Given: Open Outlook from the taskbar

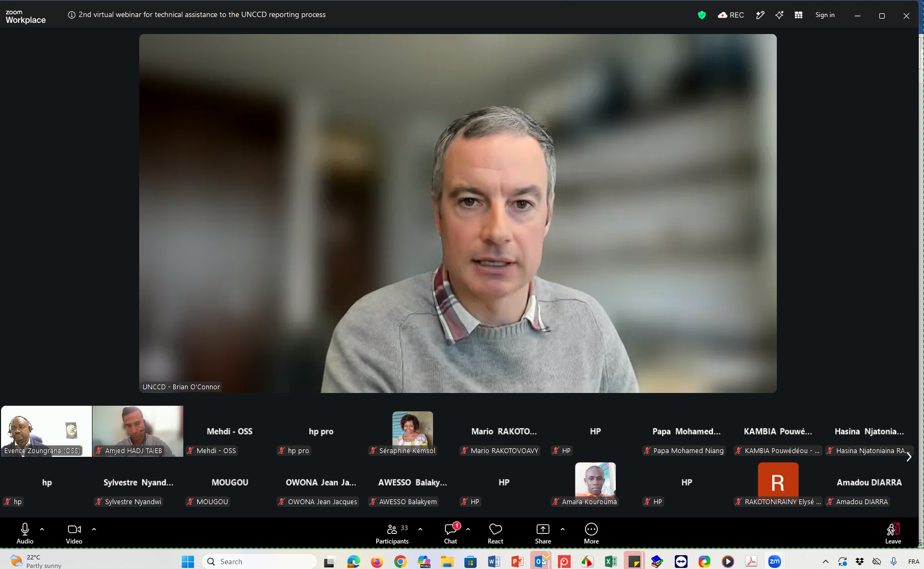Looking at the screenshot, I should point(540,562).
